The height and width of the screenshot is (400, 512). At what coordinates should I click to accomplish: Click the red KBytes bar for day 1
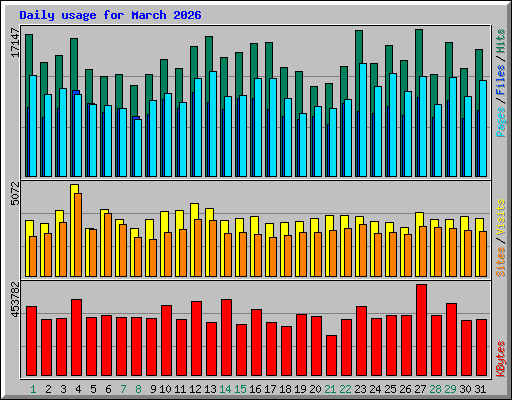click(31, 341)
